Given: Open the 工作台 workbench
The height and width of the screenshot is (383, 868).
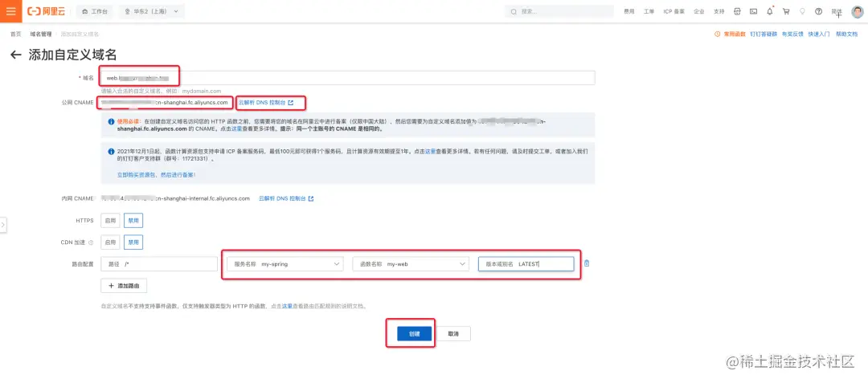Looking at the screenshot, I should click(95, 11).
